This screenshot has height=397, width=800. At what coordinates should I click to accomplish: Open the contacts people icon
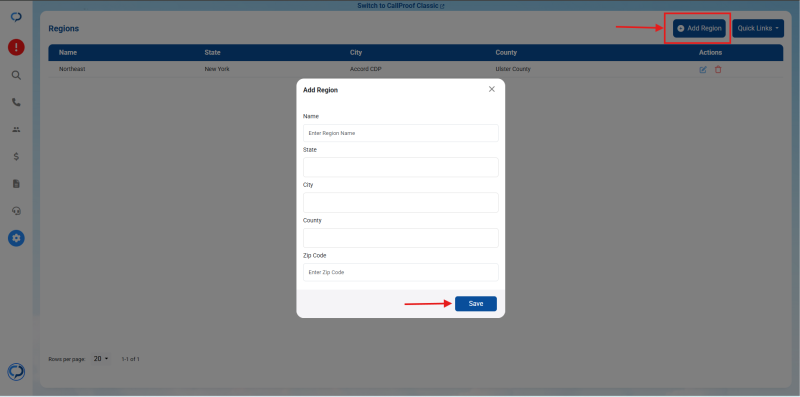(16, 130)
